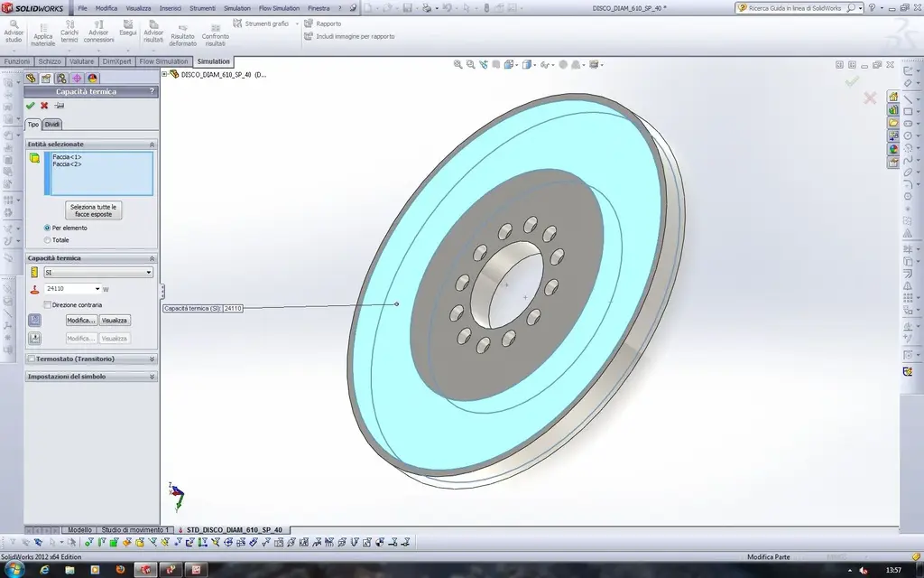Confirm with the green OK checkmark
The image size is (924, 578).
click(x=31, y=106)
